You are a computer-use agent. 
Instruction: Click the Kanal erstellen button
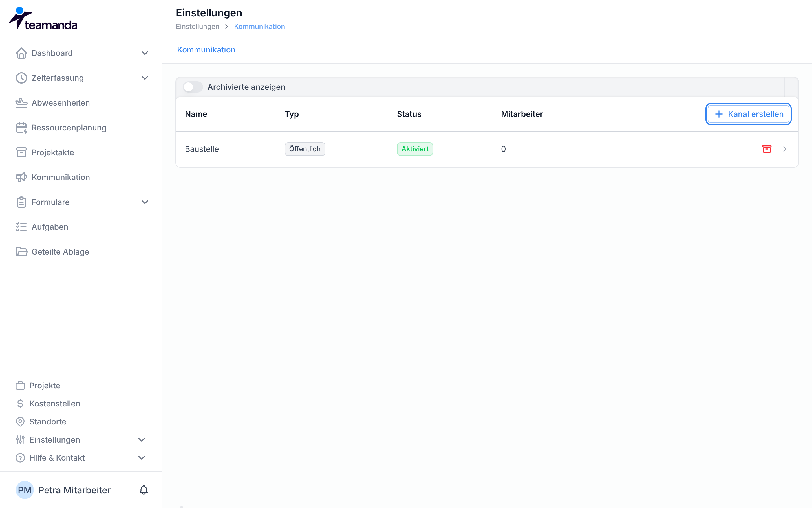pyautogui.click(x=748, y=114)
